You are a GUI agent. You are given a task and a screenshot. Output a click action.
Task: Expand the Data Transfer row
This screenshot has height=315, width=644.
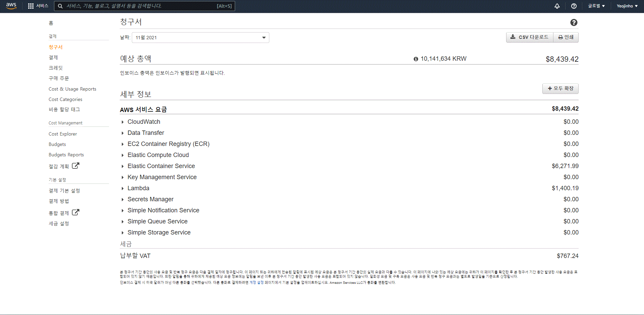122,133
